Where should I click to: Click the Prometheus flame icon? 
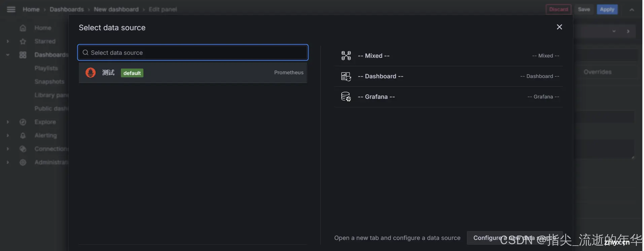(91, 73)
